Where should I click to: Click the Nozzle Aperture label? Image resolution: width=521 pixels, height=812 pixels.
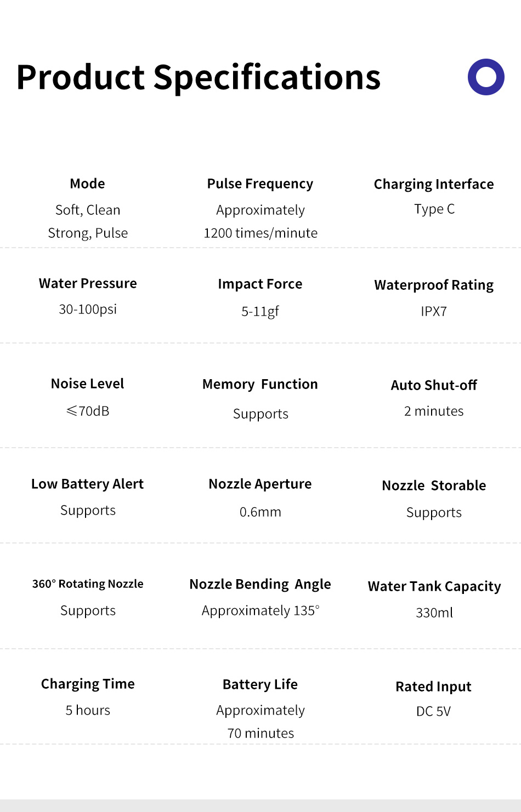[x=260, y=484]
